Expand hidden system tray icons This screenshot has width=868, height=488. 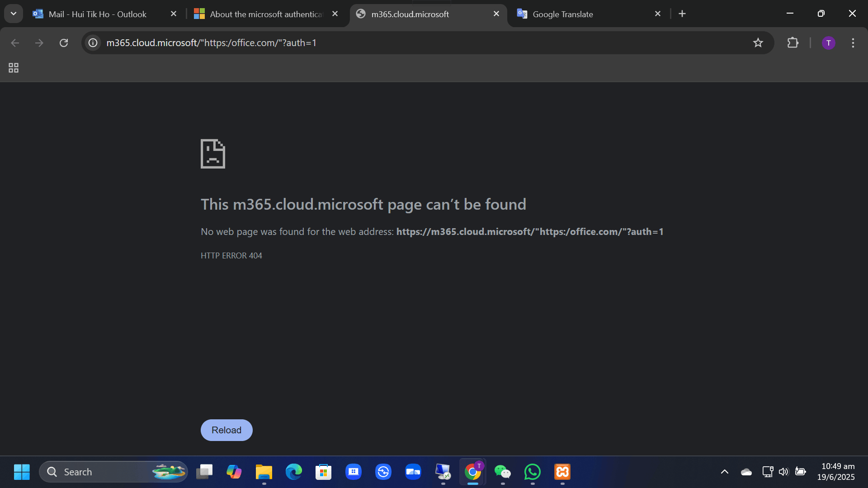(725, 471)
